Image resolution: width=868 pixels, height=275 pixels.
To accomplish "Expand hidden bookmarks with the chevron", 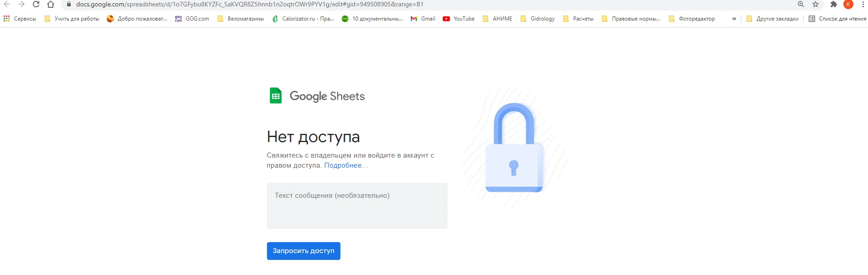I will [733, 19].
